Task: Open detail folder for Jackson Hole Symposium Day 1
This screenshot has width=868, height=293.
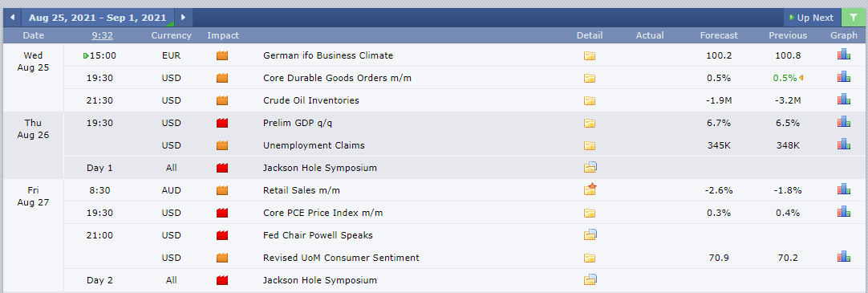Action: point(590,167)
